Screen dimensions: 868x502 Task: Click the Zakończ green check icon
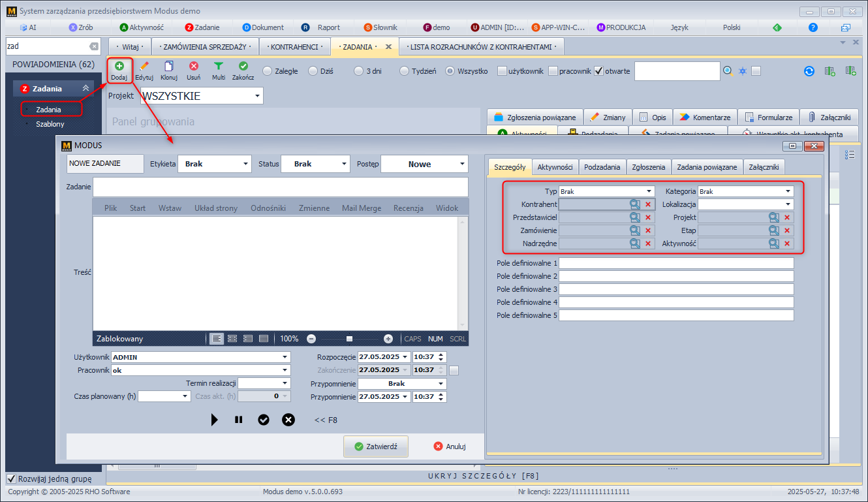click(x=243, y=67)
